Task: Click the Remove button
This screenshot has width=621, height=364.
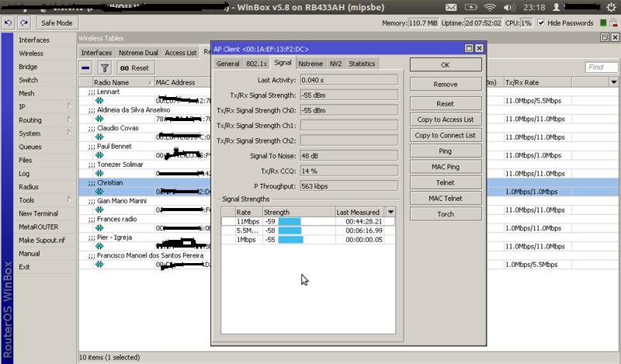Action: pos(446,85)
